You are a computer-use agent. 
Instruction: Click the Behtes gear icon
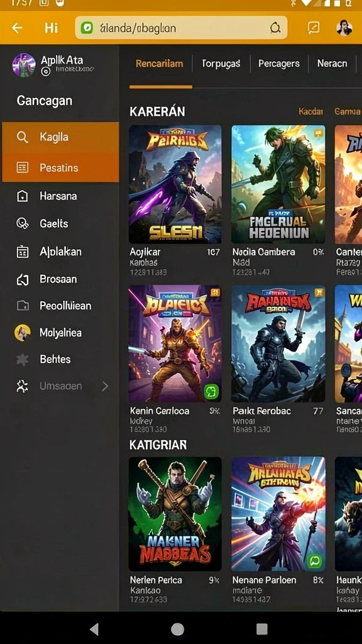point(22,359)
